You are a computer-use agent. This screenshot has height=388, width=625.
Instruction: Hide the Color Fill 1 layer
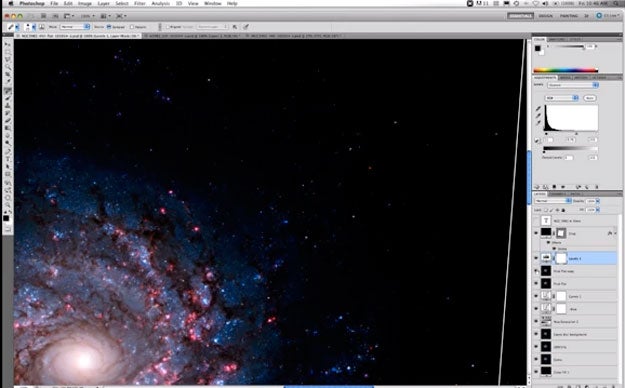pos(536,372)
